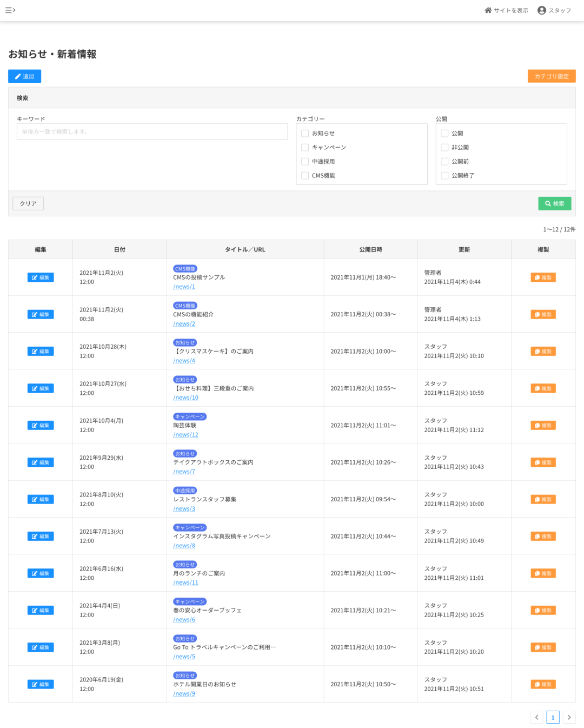Check the お知らせ category checkbox
The width and height of the screenshot is (584, 728).
click(305, 134)
